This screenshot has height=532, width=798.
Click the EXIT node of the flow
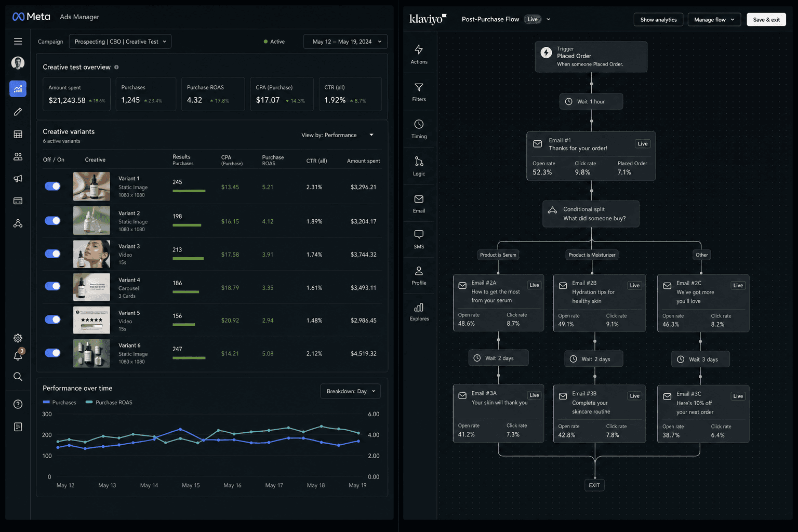click(594, 485)
